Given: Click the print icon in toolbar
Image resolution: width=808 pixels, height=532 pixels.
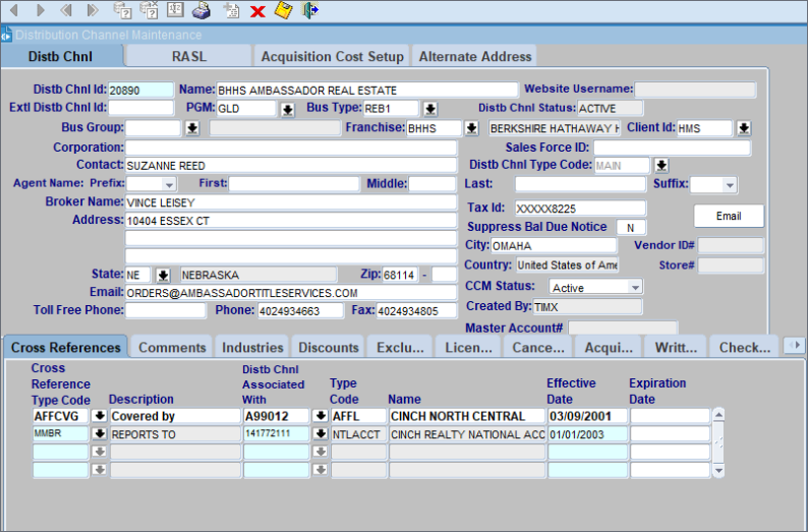Looking at the screenshot, I should point(202,10).
